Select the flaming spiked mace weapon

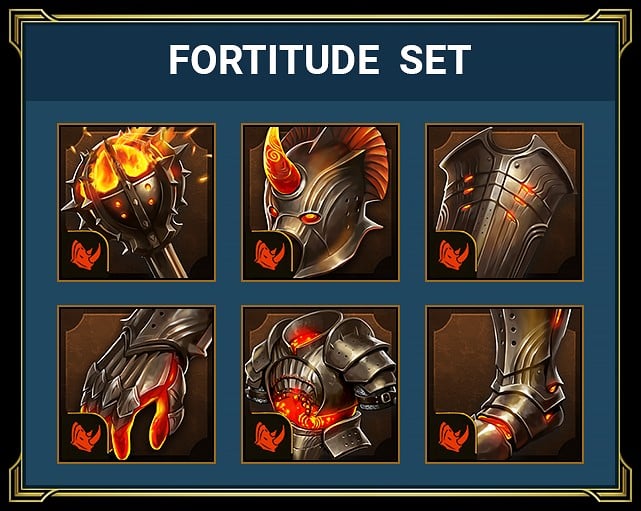tap(137, 202)
